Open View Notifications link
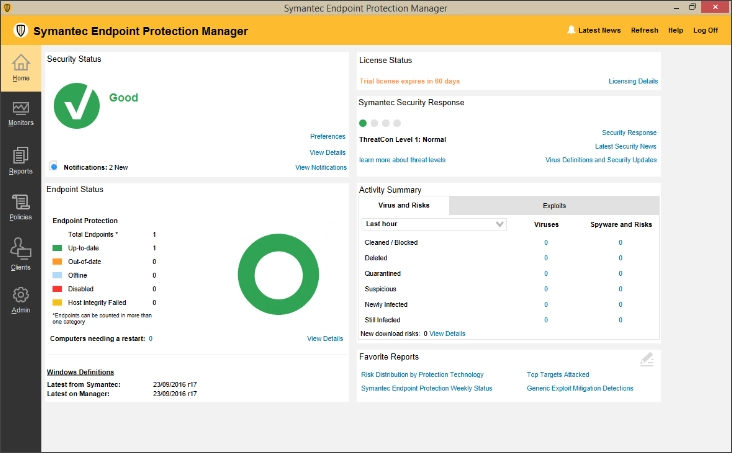 pyautogui.click(x=321, y=167)
